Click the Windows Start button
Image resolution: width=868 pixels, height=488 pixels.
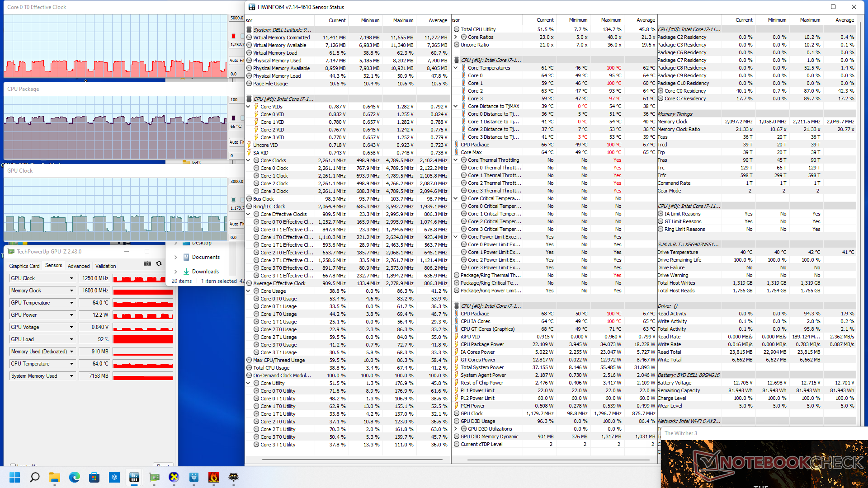(x=14, y=477)
